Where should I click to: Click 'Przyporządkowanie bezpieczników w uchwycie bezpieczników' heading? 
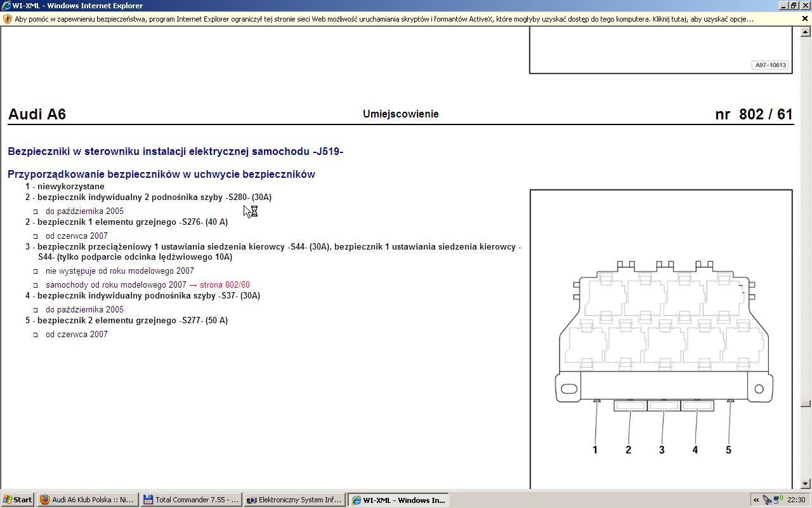click(162, 175)
